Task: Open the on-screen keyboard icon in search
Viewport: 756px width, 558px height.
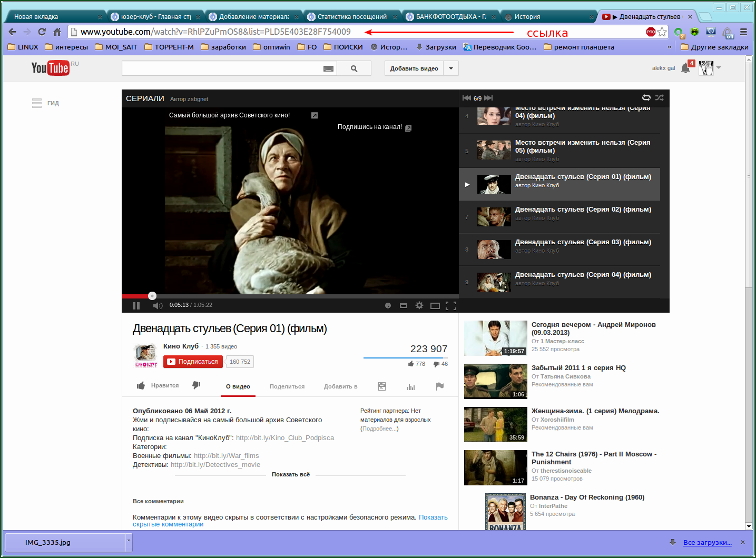Action: [x=328, y=68]
